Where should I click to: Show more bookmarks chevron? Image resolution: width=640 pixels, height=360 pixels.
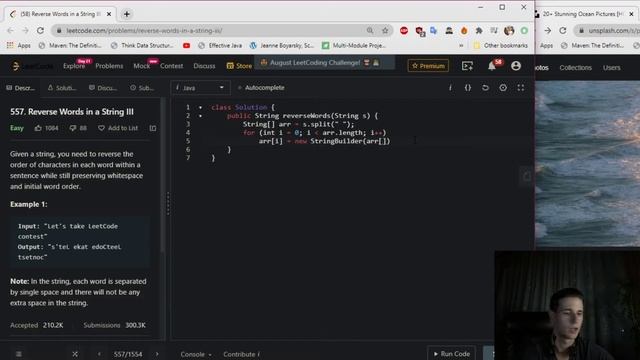[x=461, y=45]
